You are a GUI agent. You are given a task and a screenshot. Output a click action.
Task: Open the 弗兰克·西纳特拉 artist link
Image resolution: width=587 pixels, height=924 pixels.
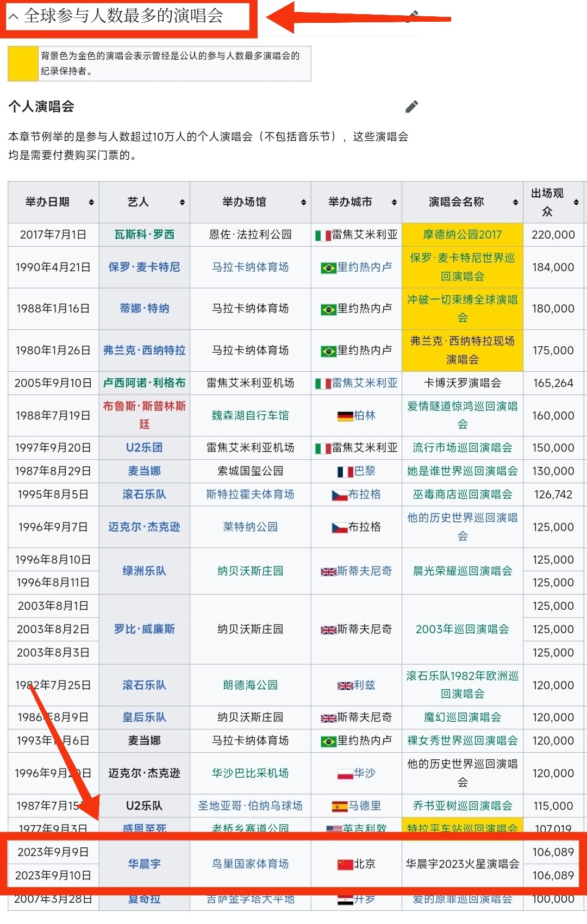click(x=145, y=351)
